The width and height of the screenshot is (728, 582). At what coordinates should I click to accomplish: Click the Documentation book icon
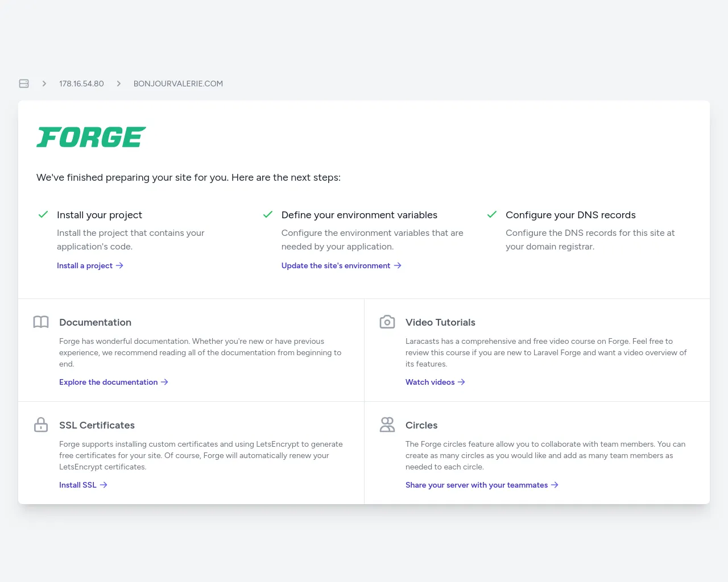click(41, 322)
